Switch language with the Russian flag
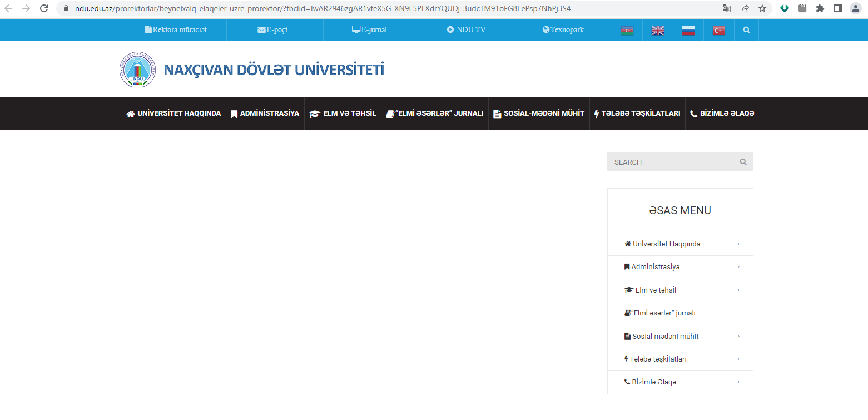868x420 pixels. pos(688,31)
